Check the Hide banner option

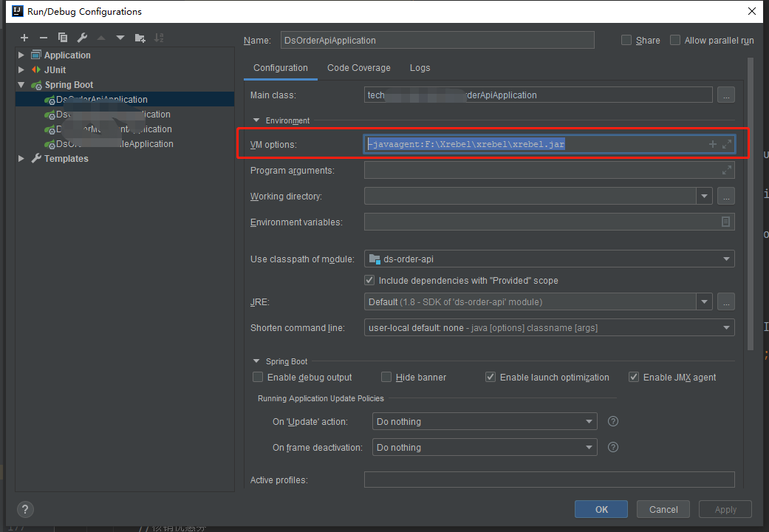386,377
